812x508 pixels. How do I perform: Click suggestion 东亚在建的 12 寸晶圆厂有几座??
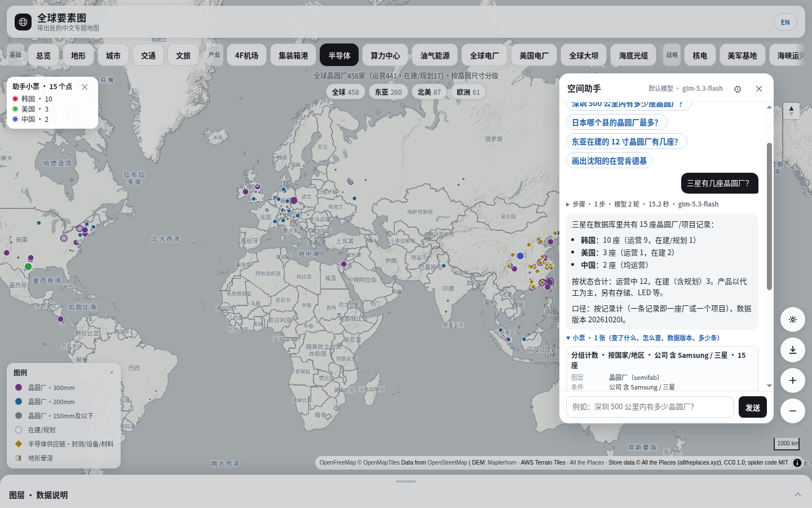point(626,142)
